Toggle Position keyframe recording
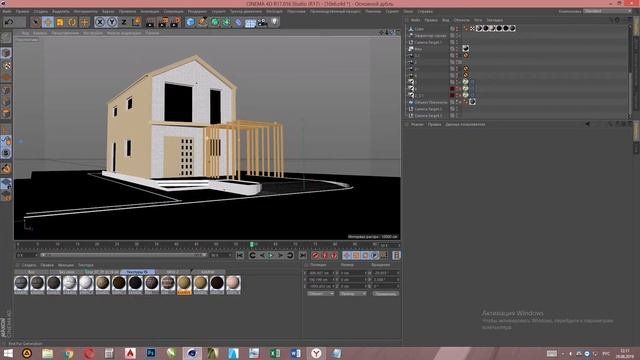This screenshot has width=640, height=360. click(x=347, y=256)
